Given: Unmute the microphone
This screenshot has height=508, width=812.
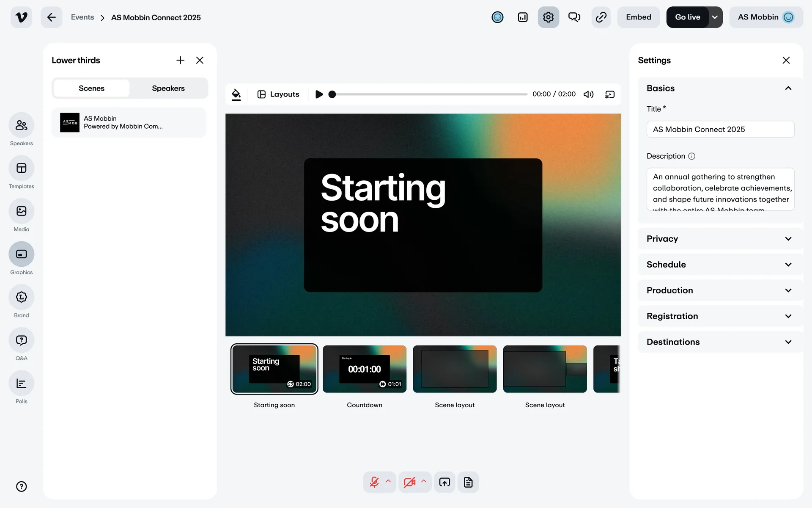Looking at the screenshot, I should pos(374,482).
